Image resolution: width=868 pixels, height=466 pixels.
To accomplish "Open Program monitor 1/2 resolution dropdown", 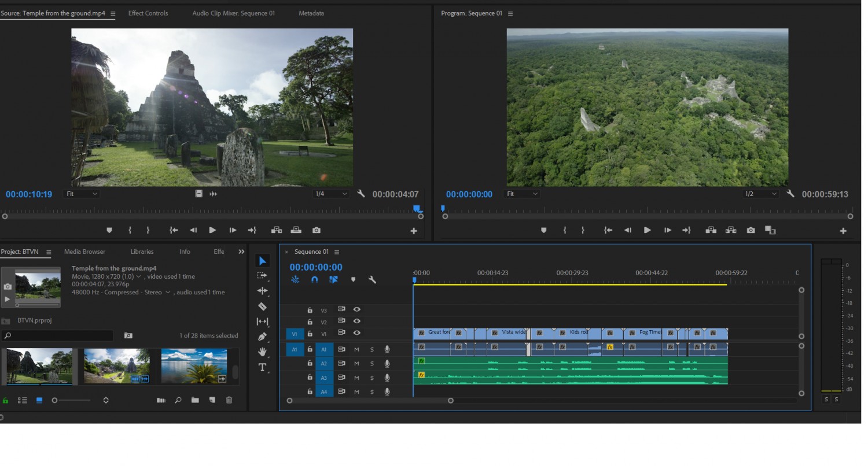I will click(x=760, y=194).
